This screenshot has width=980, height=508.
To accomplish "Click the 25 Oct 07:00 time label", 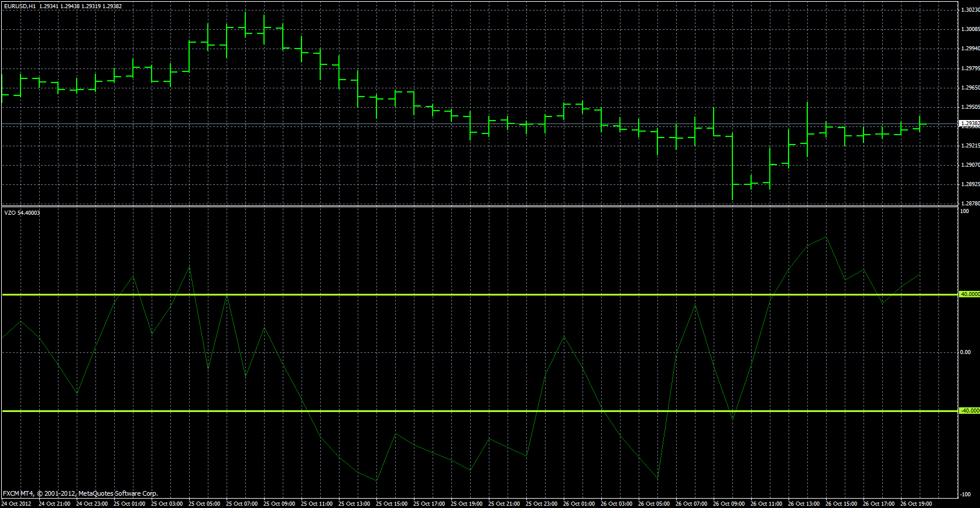I will [x=242, y=504].
